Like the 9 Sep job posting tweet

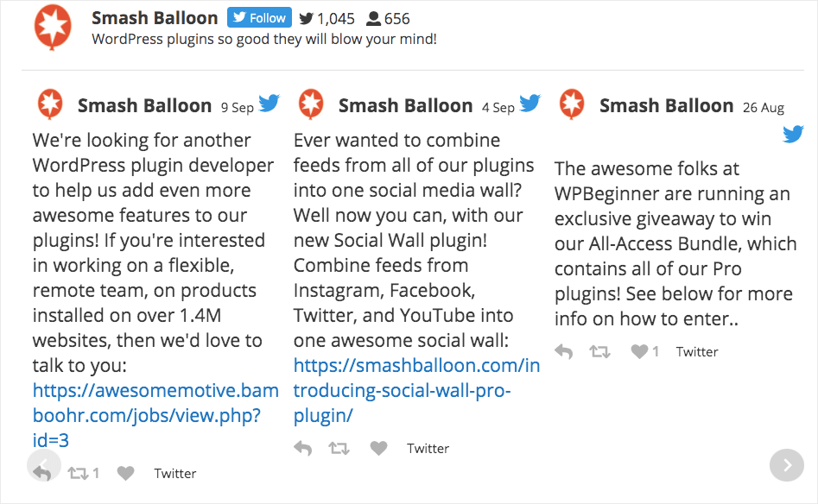click(125, 473)
